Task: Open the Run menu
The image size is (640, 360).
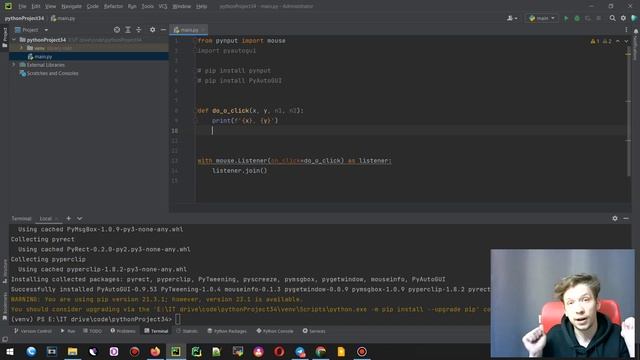Action: point(132,6)
